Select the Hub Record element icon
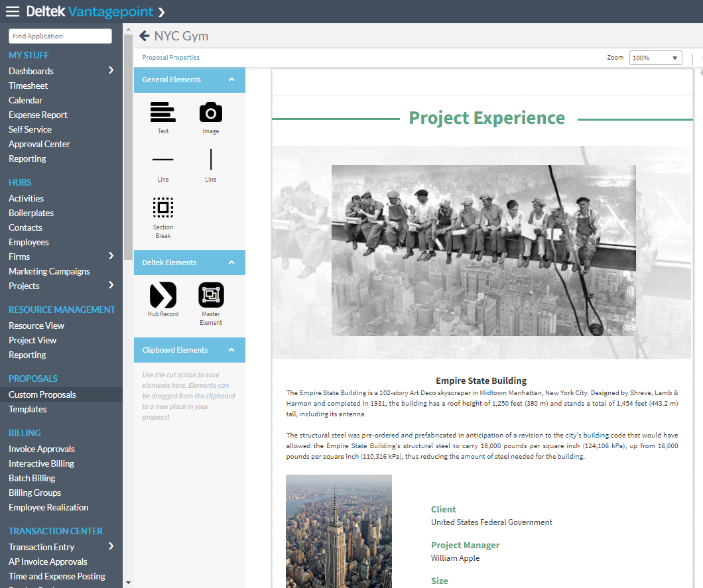This screenshot has height=588, width=703. click(x=162, y=295)
